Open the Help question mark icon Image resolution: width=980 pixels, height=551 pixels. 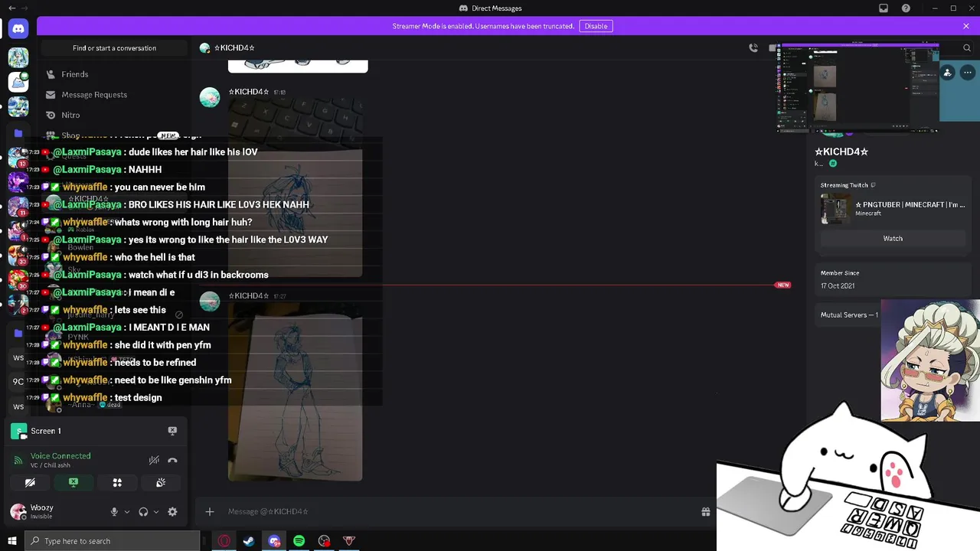[906, 8]
